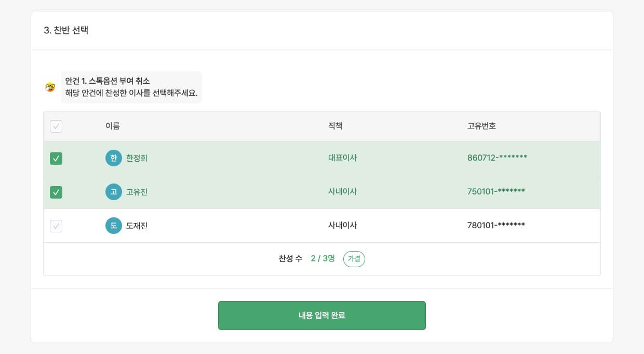Click the 도 avatar icon next to 도재진
The width and height of the screenshot is (644, 354).
click(x=114, y=225)
